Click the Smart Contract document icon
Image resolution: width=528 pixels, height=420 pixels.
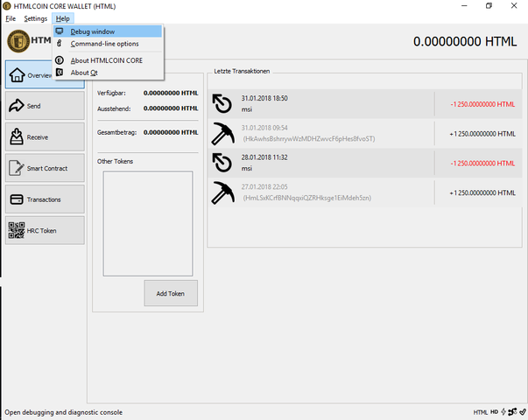(x=16, y=168)
